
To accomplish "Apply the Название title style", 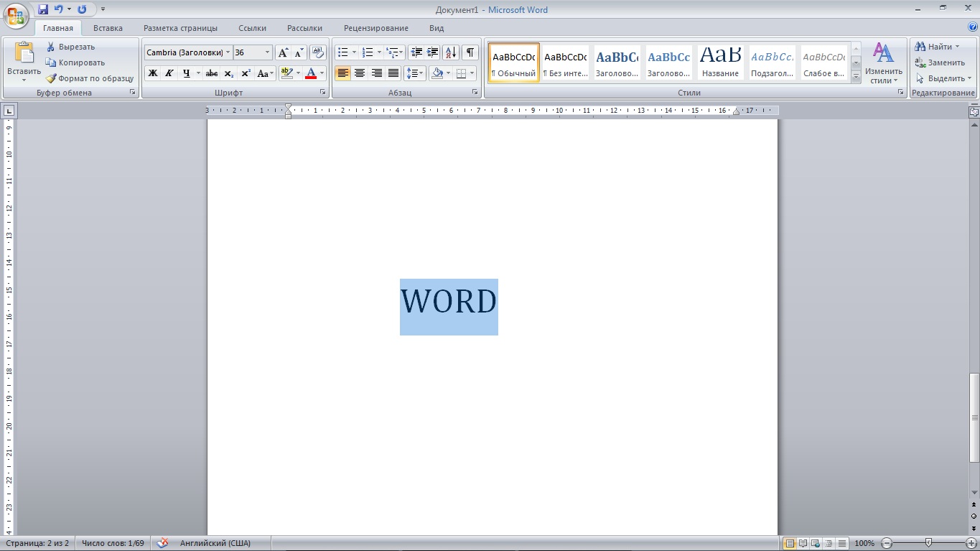I will tap(721, 62).
